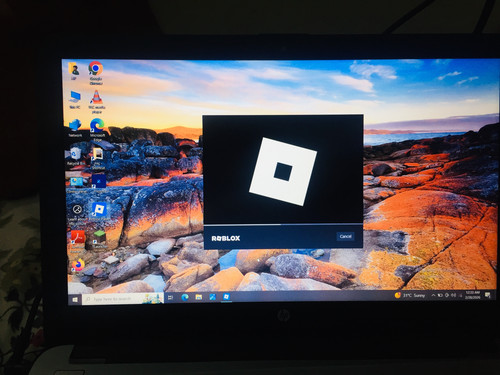Image resolution: width=500 pixels, height=375 pixels.
Task: Select the Network desktop icon
Action: pyautogui.click(x=75, y=128)
